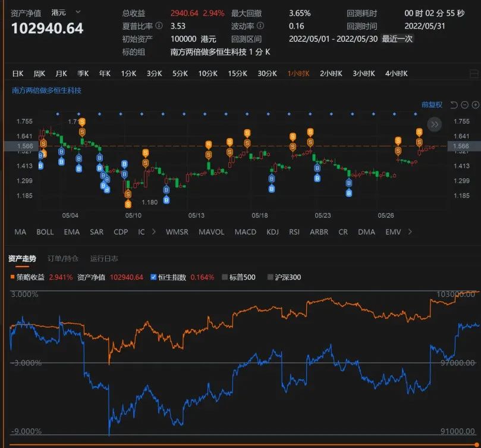Click the chart reset/undo arrow icon
The height and width of the screenshot is (448, 481).
pyautogui.click(x=454, y=105)
